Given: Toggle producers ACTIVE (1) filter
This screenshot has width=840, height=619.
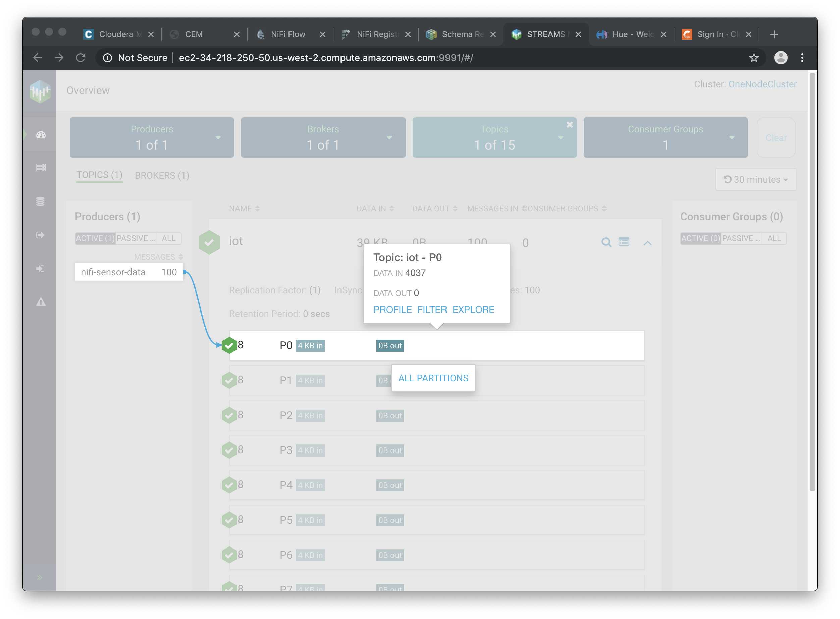Looking at the screenshot, I should coord(95,238).
